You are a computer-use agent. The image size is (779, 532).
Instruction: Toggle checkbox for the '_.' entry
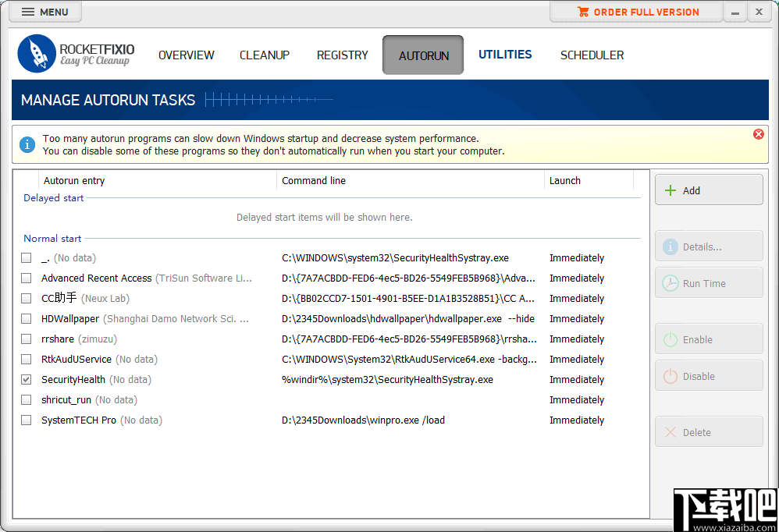(27, 258)
